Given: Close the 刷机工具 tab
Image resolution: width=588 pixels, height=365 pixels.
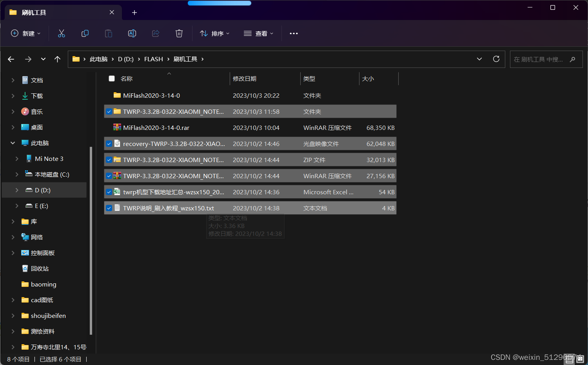Looking at the screenshot, I should [112, 12].
